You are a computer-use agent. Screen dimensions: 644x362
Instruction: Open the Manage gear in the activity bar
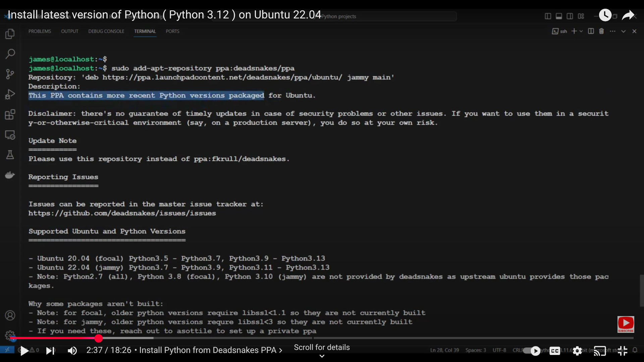(x=10, y=335)
